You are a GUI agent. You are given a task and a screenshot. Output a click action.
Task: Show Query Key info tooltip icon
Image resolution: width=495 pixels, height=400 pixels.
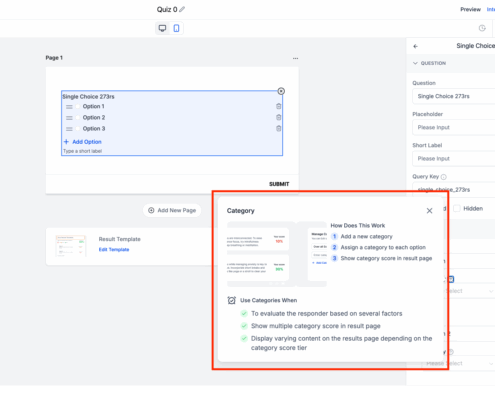[444, 177]
